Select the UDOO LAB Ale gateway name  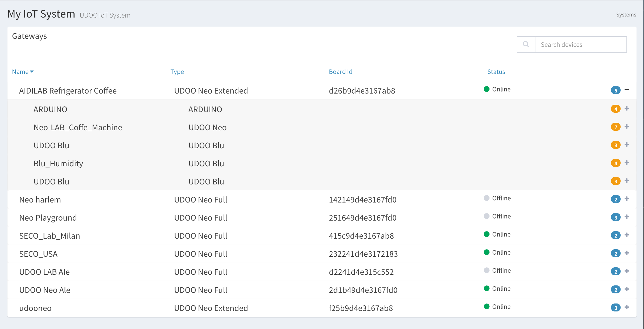pos(44,272)
